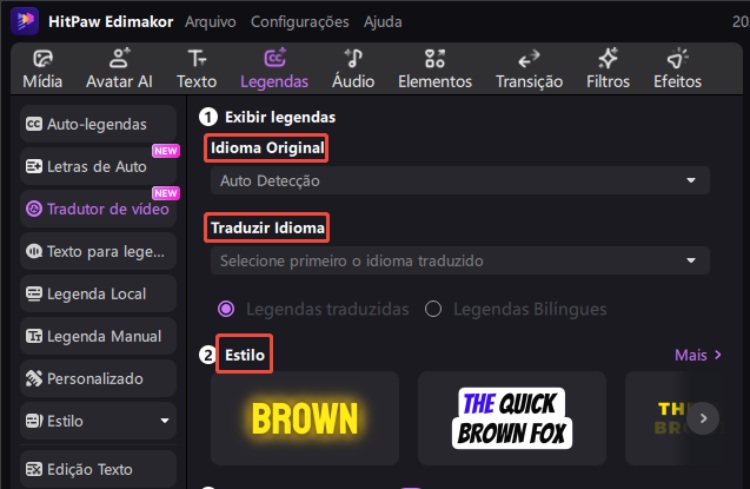Viewport: 750px width, 489px height.
Task: Open the Mídia panel icon
Action: 43,59
